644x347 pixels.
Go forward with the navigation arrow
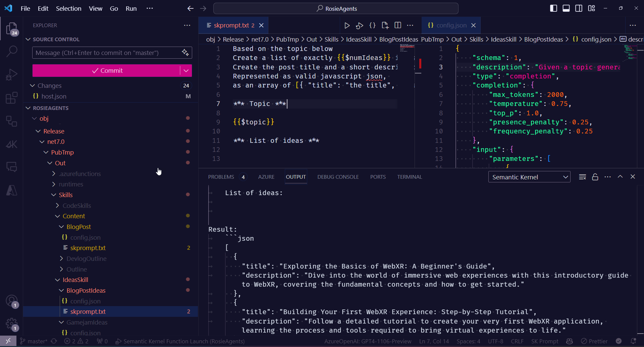[203, 8]
